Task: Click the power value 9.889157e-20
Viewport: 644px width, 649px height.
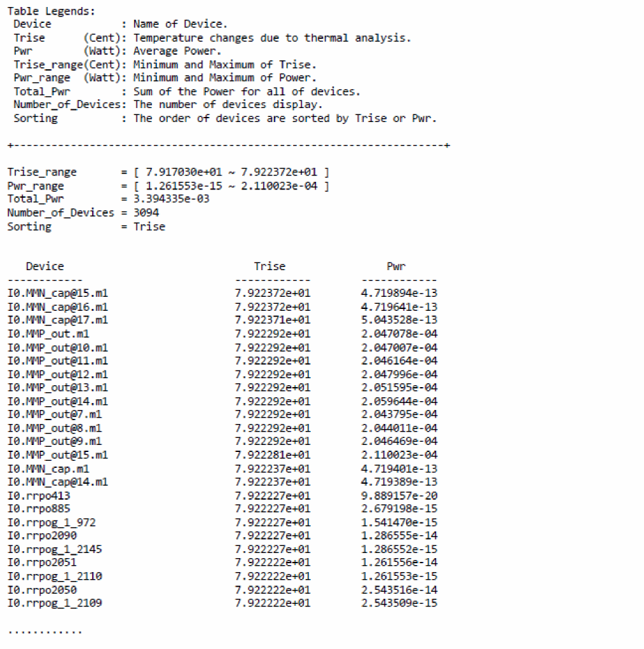Action: click(399, 496)
